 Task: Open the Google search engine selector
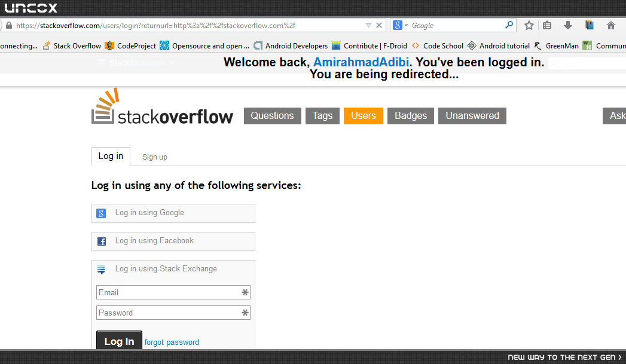400,26
